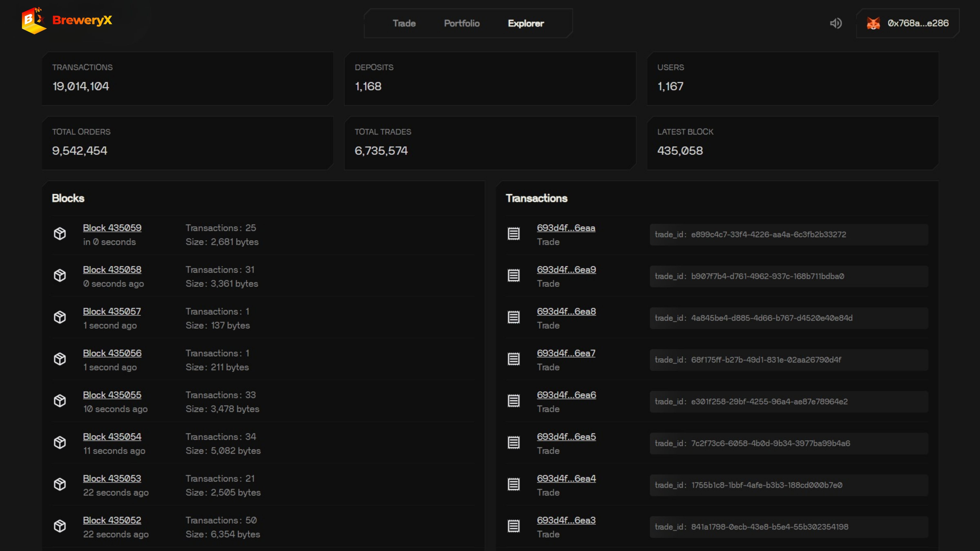Open the Block 435055 link
The height and width of the screenshot is (551, 980).
click(112, 395)
